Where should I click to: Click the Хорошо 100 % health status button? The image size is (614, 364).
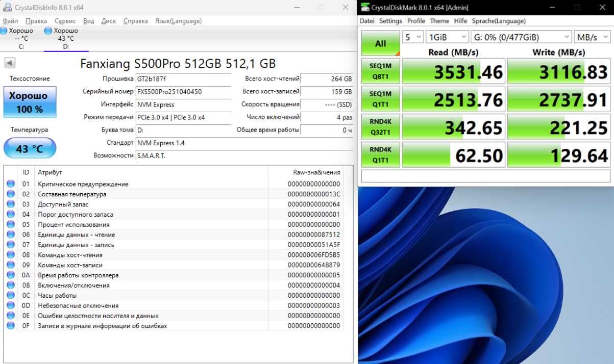click(30, 101)
